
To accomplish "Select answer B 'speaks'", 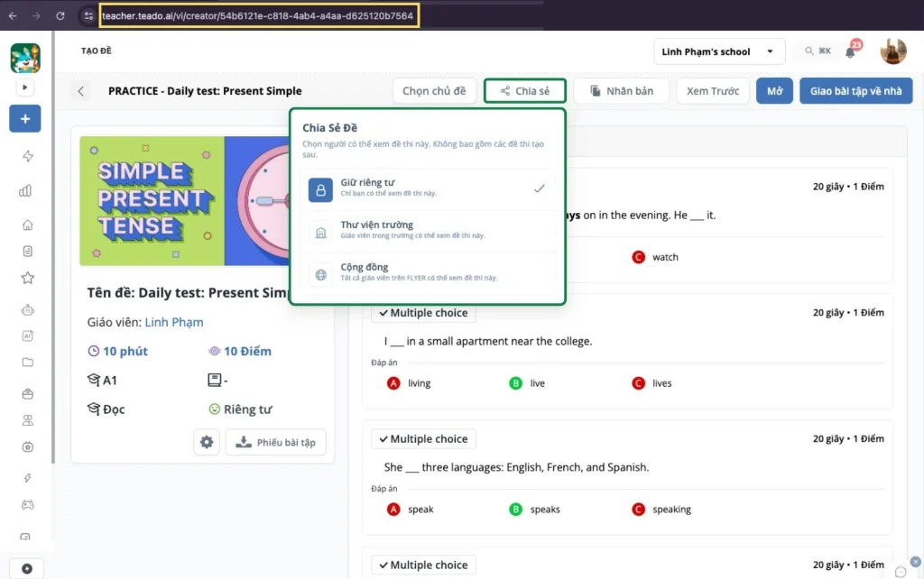I will point(534,509).
